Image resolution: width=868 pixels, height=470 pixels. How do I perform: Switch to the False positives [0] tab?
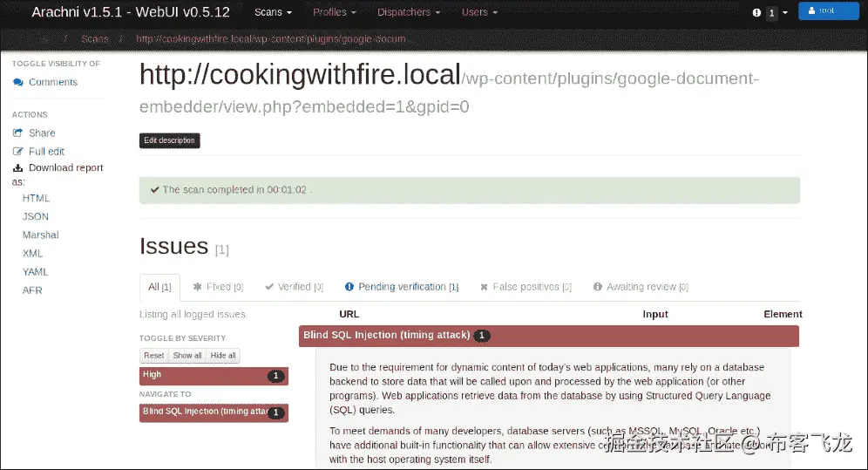point(526,287)
